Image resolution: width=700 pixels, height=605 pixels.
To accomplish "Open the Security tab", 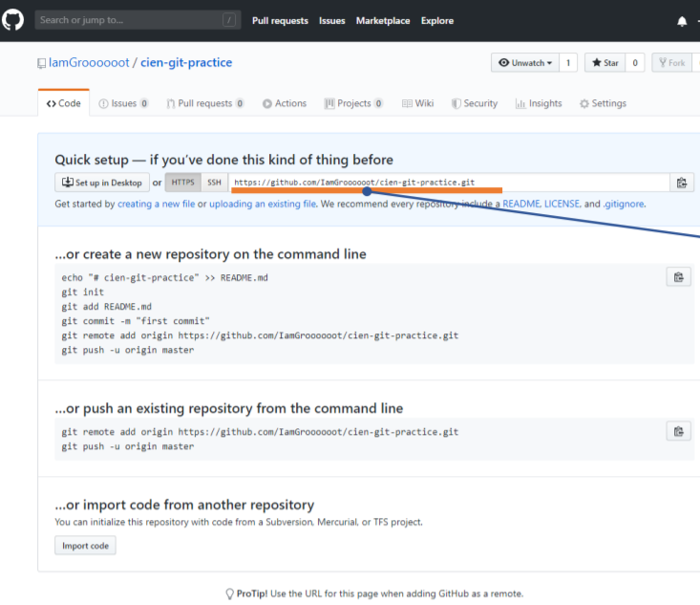I will point(474,103).
